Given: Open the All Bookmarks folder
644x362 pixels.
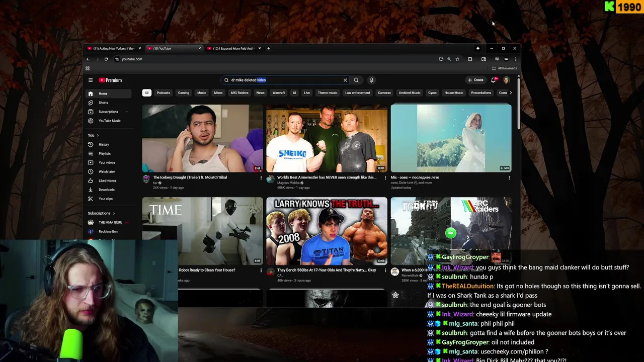Looking at the screenshot, I should 505,68.
